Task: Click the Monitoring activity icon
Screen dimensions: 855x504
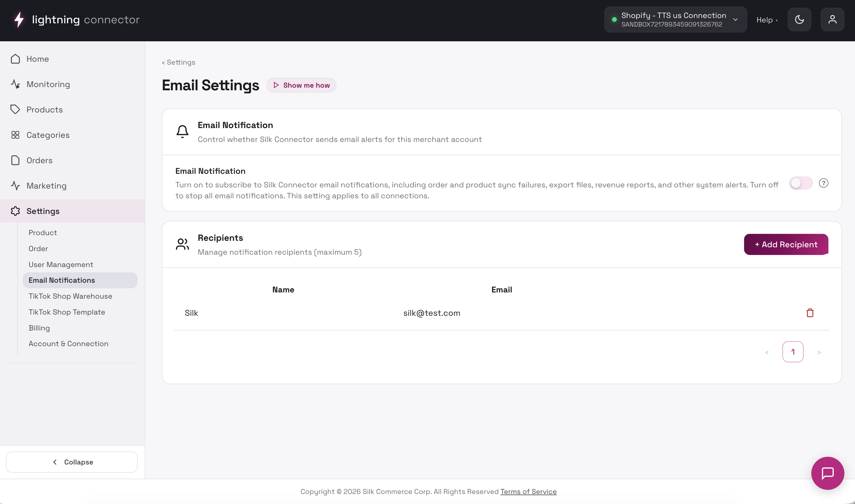Action: point(15,84)
